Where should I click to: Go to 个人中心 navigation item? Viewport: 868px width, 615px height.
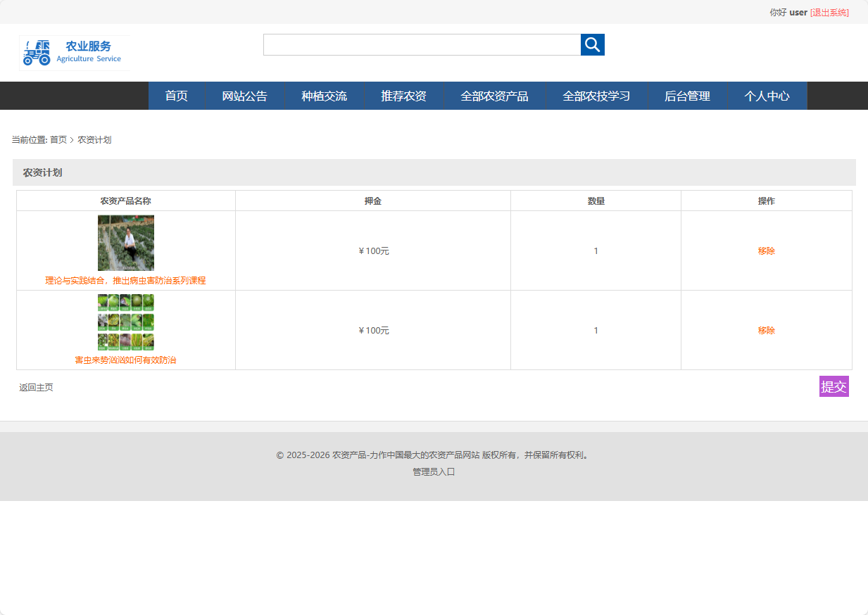pyautogui.click(x=767, y=96)
